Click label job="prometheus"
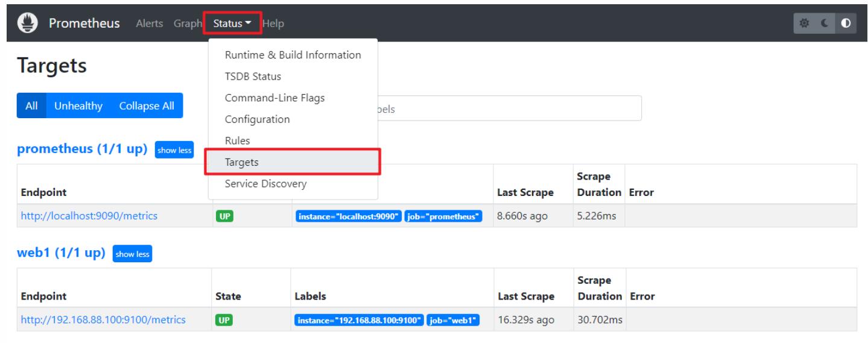The width and height of the screenshot is (868, 343). [443, 216]
